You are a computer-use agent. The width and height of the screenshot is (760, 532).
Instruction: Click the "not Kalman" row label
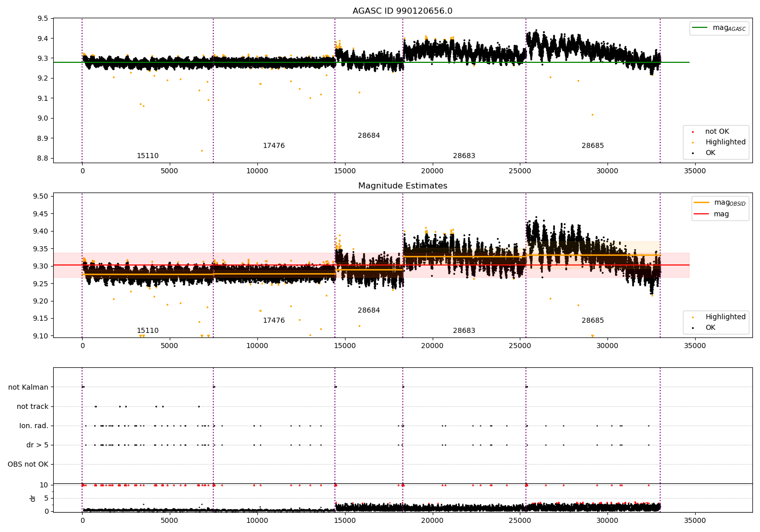pyautogui.click(x=28, y=388)
